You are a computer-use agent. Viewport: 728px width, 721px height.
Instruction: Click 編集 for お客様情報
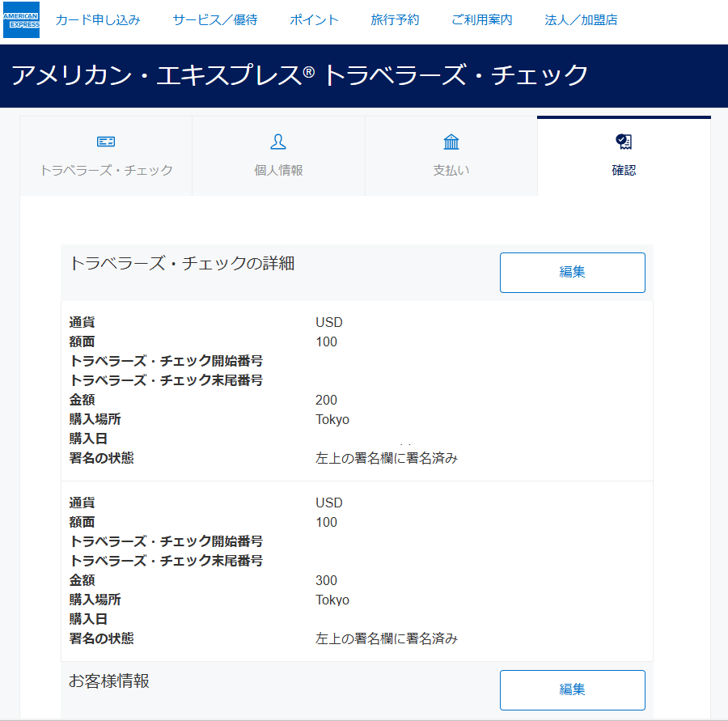573,690
